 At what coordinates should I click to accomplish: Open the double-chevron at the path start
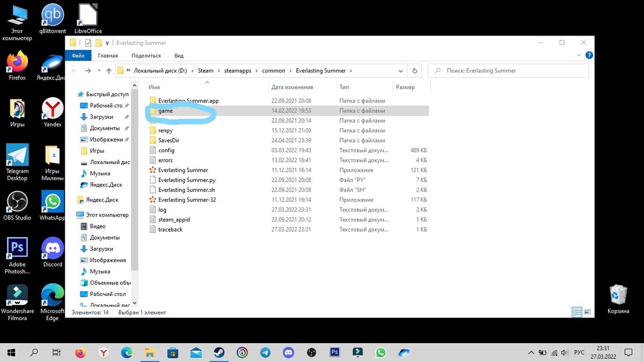coord(128,71)
